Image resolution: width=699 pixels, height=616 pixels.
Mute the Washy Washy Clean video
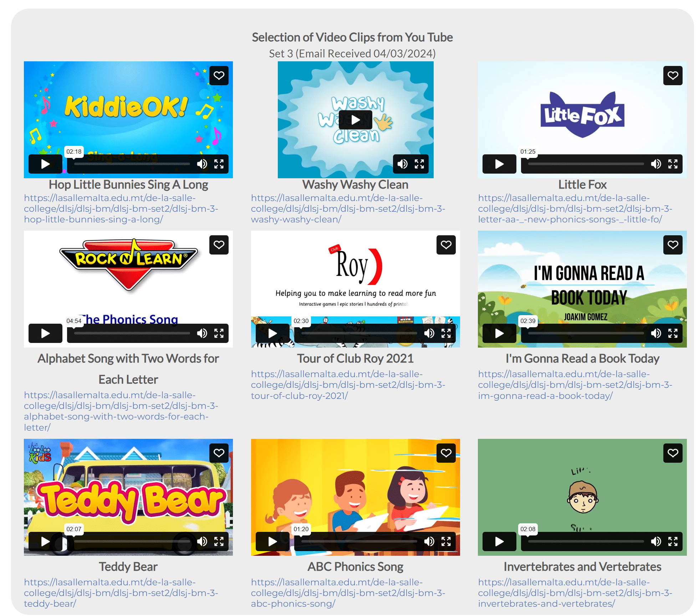coord(402,164)
